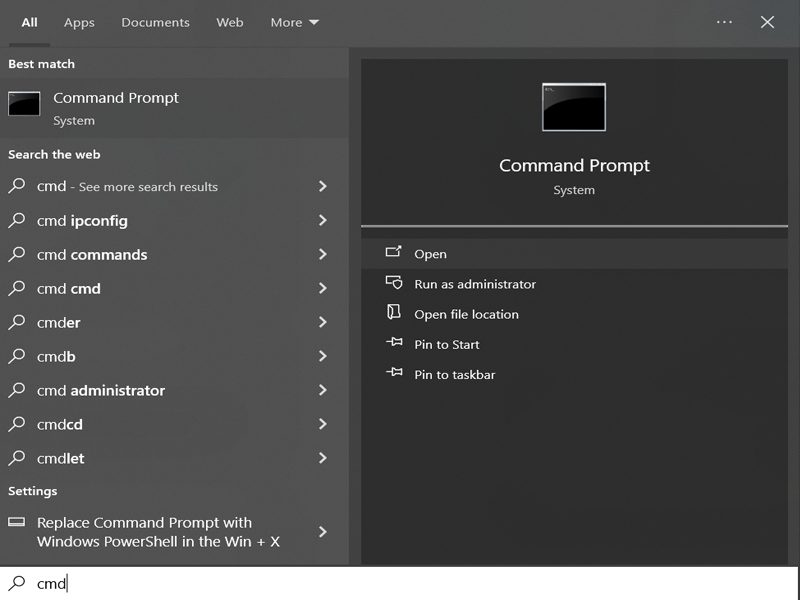Screen dimensions: 800x600
Task: Switch to the Documents tab
Action: click(155, 22)
